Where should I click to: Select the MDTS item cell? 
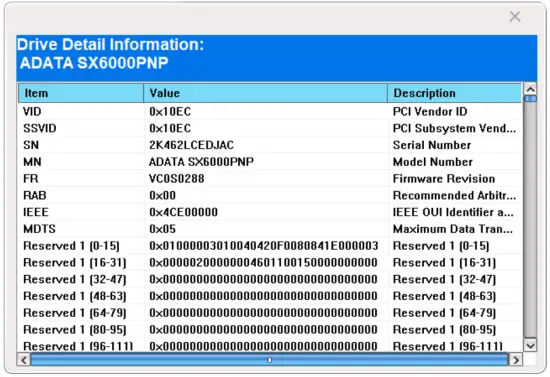coord(39,229)
